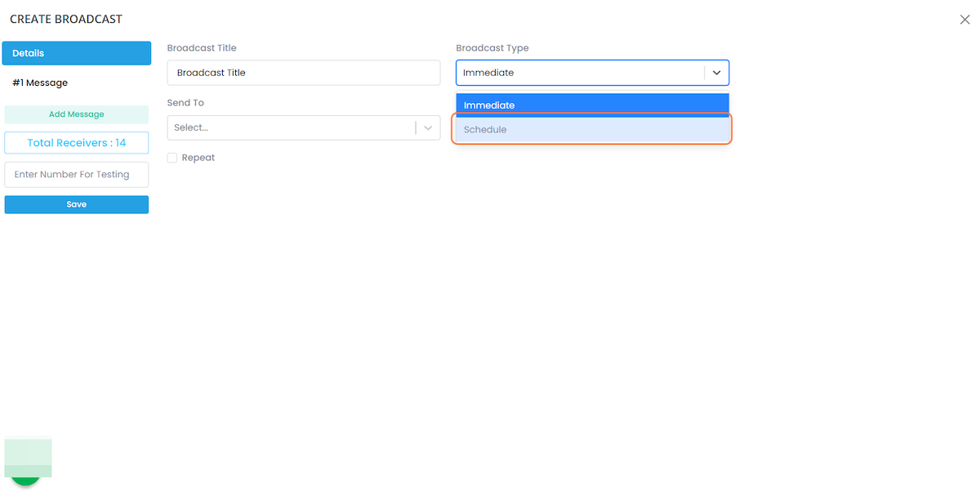
Task: Choose the Schedule broadcast type option
Action: pos(591,130)
